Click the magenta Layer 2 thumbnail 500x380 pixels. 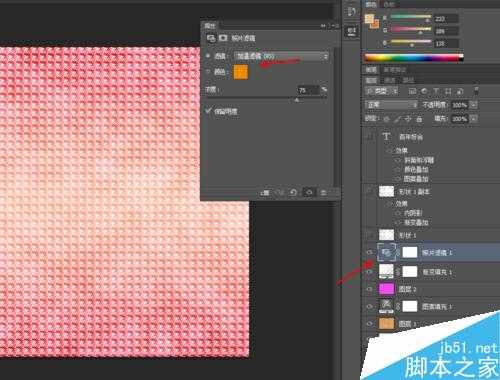click(386, 289)
